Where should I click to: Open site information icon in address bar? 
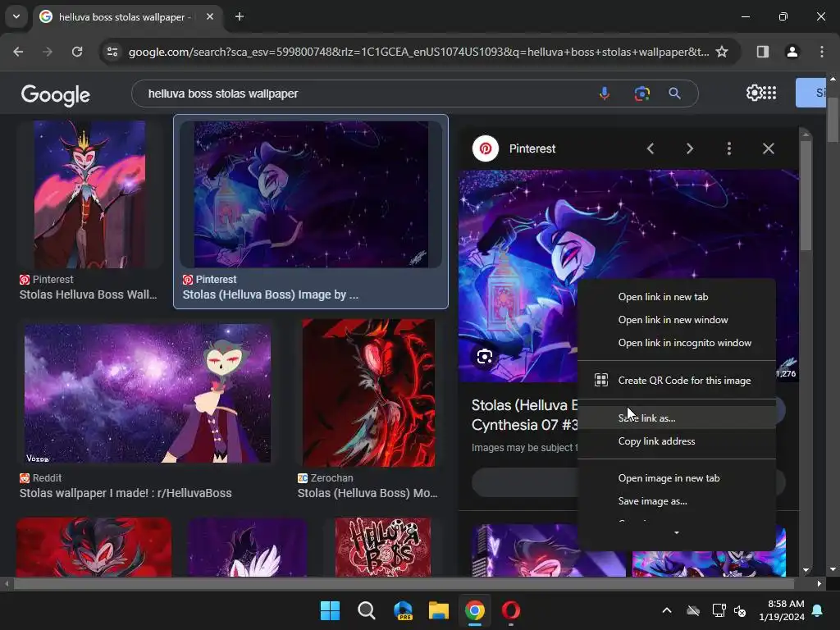(x=112, y=52)
